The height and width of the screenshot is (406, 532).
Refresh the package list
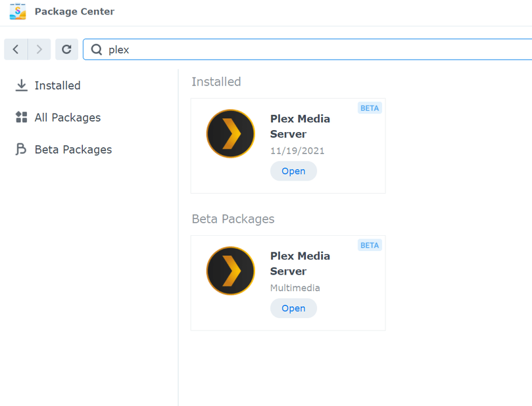tap(67, 49)
